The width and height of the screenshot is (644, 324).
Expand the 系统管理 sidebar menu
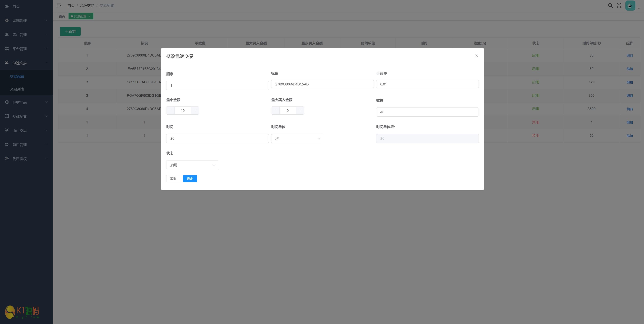[26, 21]
